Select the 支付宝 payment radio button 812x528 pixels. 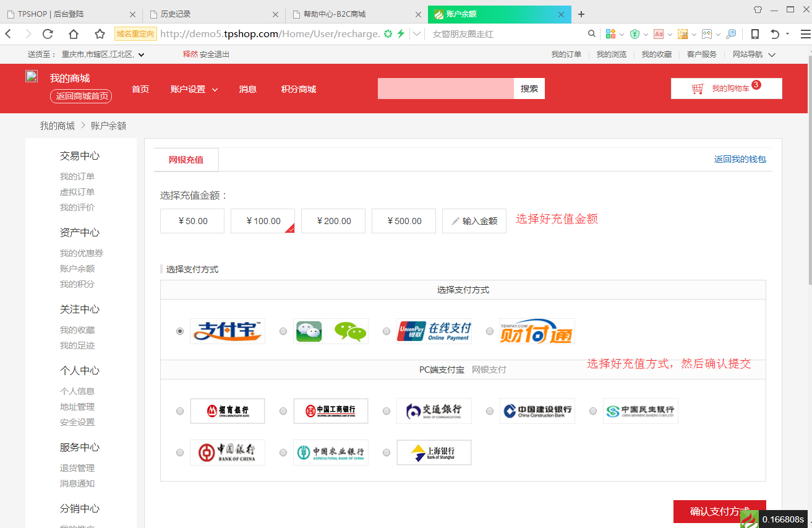pyautogui.click(x=180, y=331)
